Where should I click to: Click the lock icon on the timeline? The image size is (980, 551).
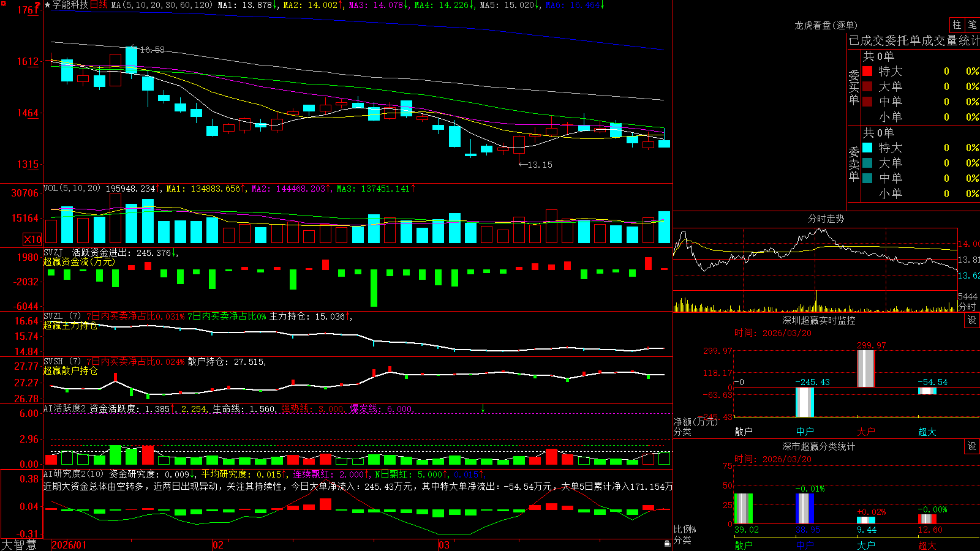coord(667,544)
